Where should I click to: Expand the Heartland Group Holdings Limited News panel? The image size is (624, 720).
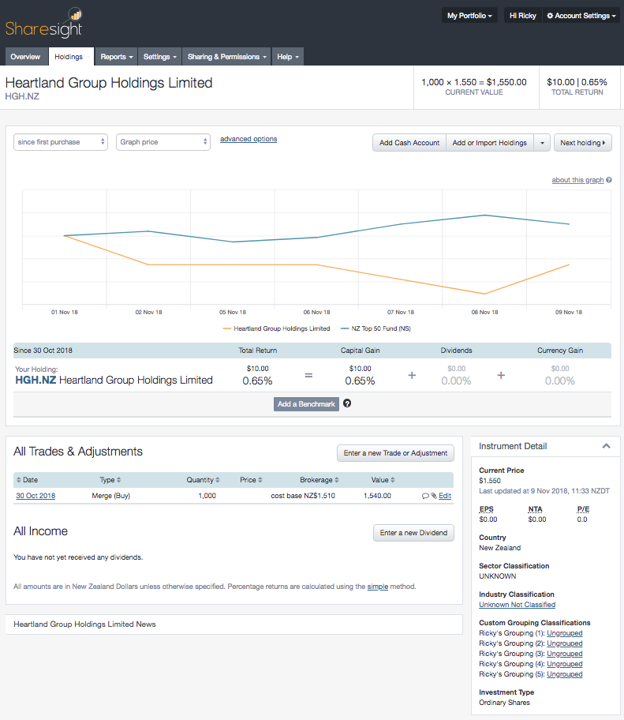(x=234, y=624)
